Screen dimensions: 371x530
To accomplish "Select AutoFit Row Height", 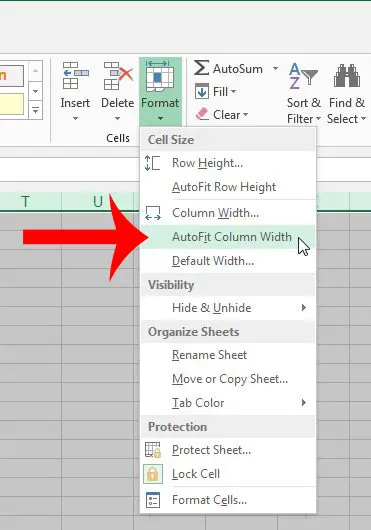I will coord(228,187).
